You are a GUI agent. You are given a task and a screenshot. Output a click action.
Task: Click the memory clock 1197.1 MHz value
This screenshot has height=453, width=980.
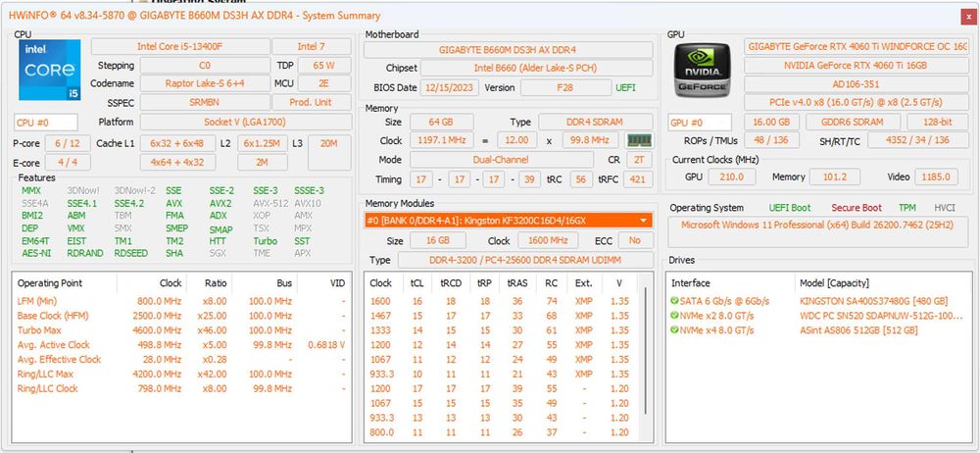[x=441, y=141]
